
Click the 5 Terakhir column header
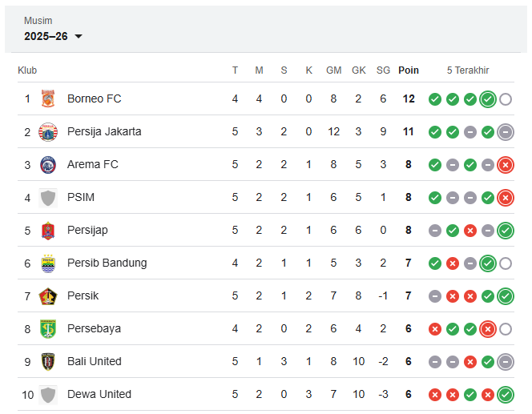(468, 70)
